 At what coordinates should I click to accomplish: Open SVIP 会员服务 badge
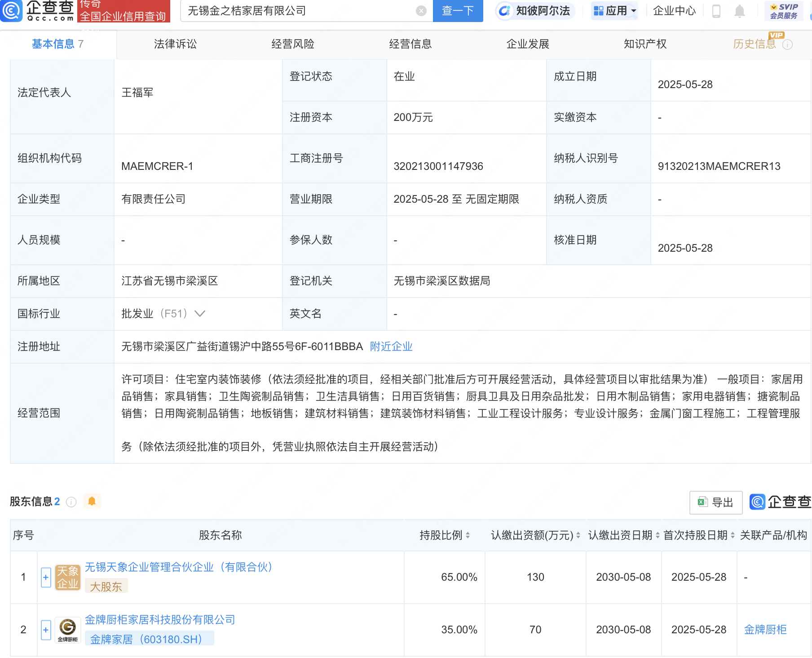[x=783, y=11]
